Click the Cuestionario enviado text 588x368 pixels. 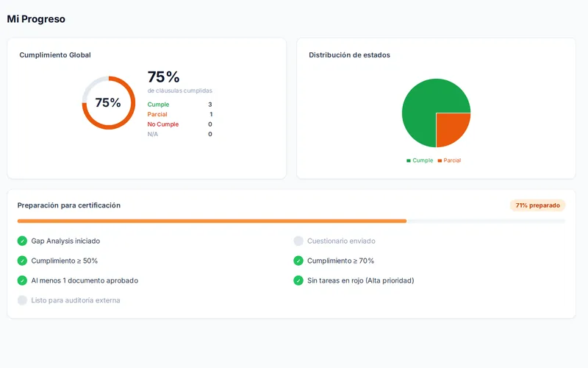341,241
